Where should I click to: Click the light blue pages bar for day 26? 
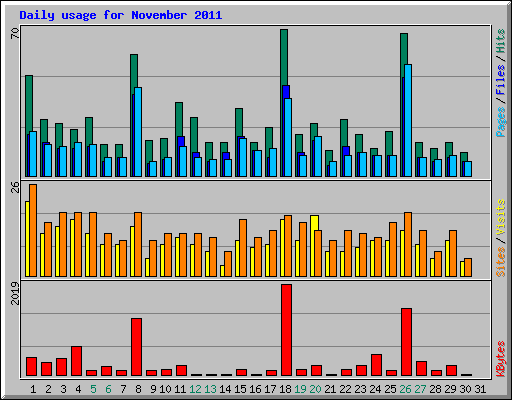pyautogui.click(x=408, y=120)
